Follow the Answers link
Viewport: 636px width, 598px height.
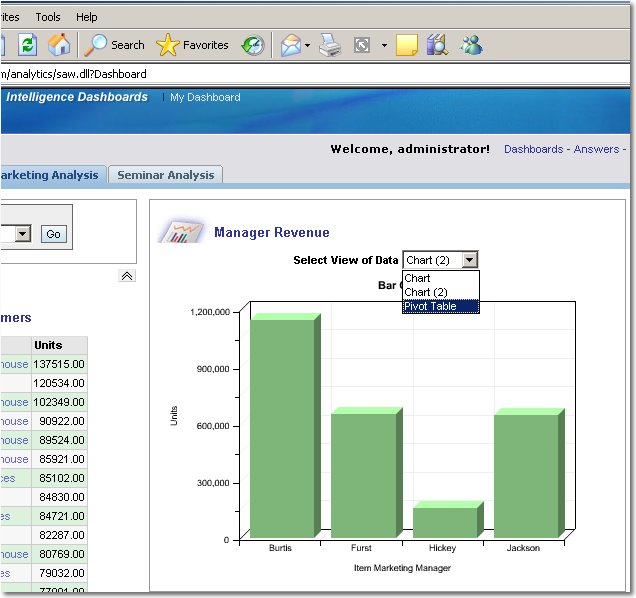(x=596, y=149)
